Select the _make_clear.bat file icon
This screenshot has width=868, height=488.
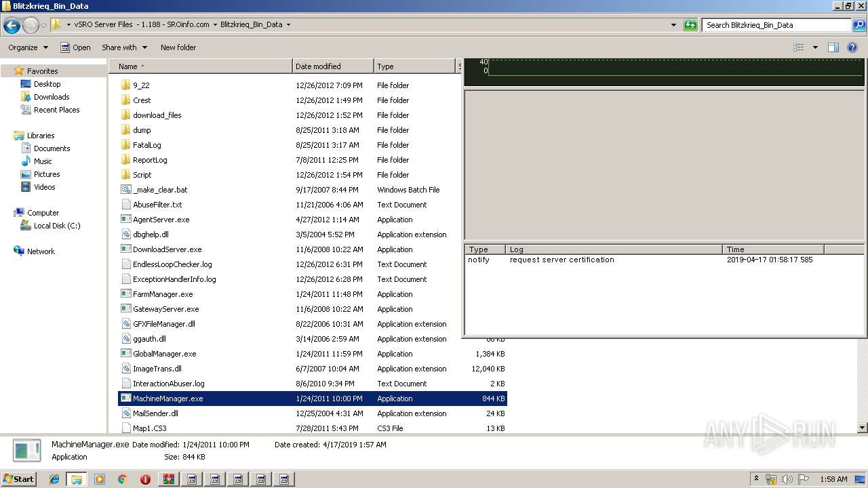[125, 190]
